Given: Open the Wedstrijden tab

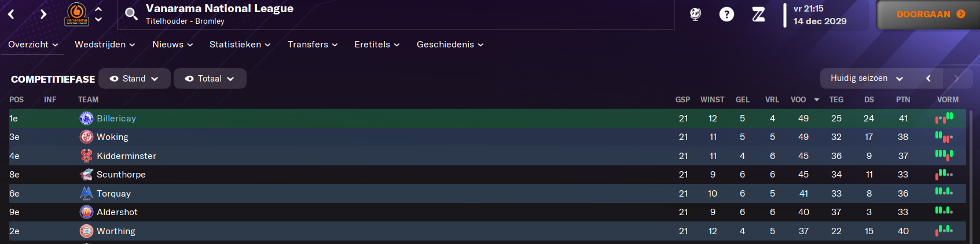Looking at the screenshot, I should pyautogui.click(x=105, y=45).
